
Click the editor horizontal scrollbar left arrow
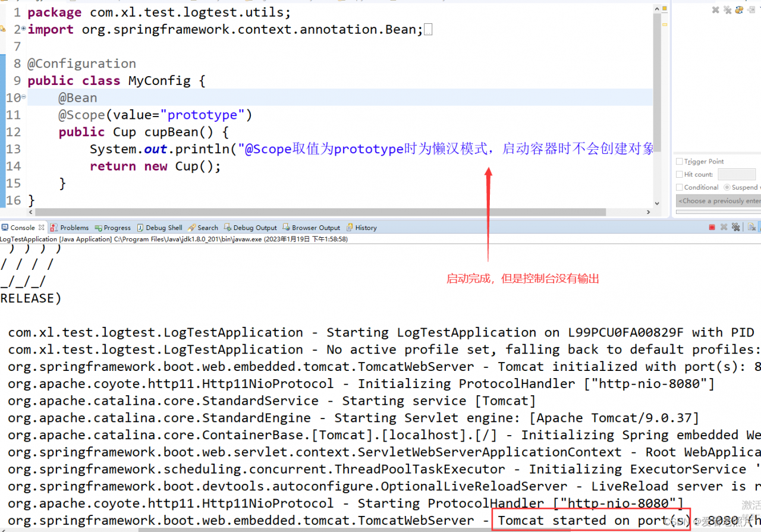(x=32, y=212)
